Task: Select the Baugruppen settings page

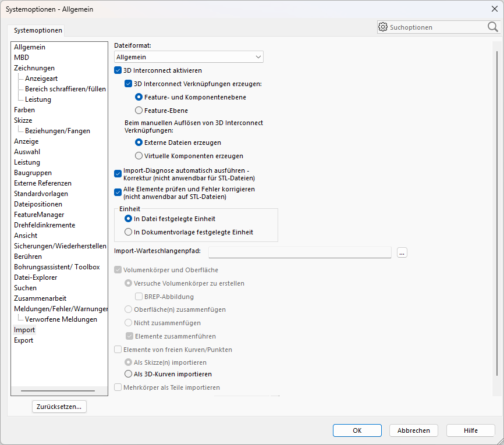Action: [33, 172]
